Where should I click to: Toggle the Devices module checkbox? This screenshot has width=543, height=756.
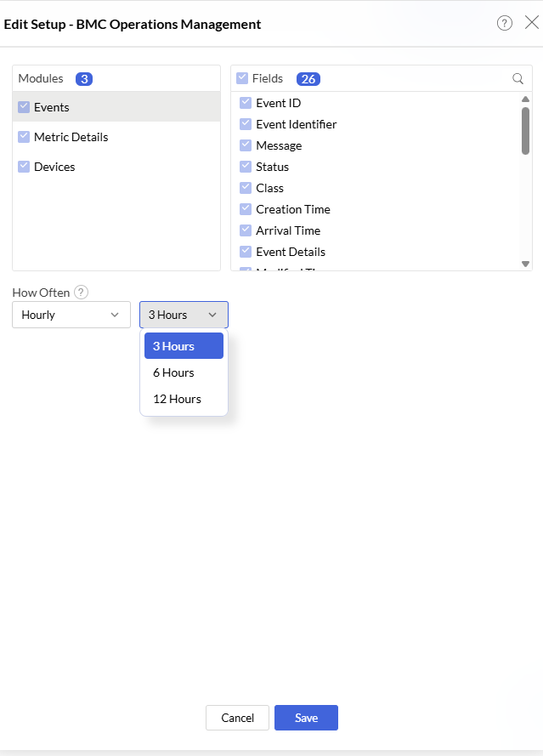(24, 167)
